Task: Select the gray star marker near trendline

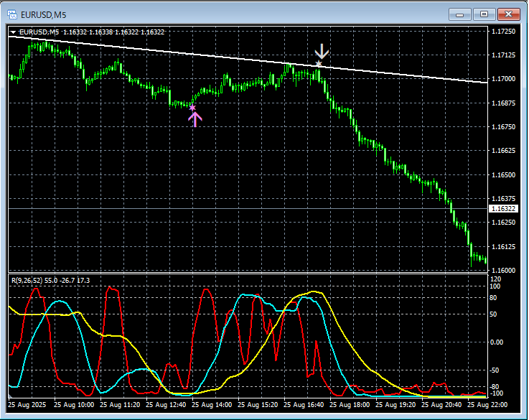Action: pyautogui.click(x=319, y=64)
